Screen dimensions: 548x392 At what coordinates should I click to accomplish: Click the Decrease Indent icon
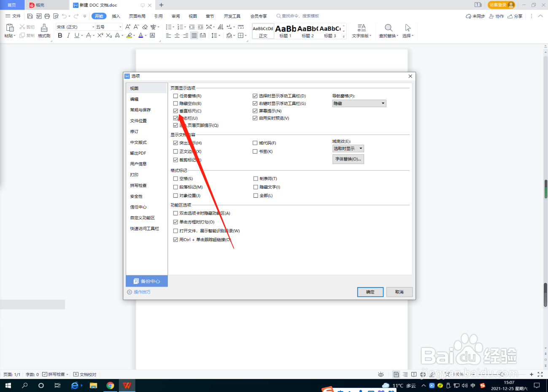[192, 27]
